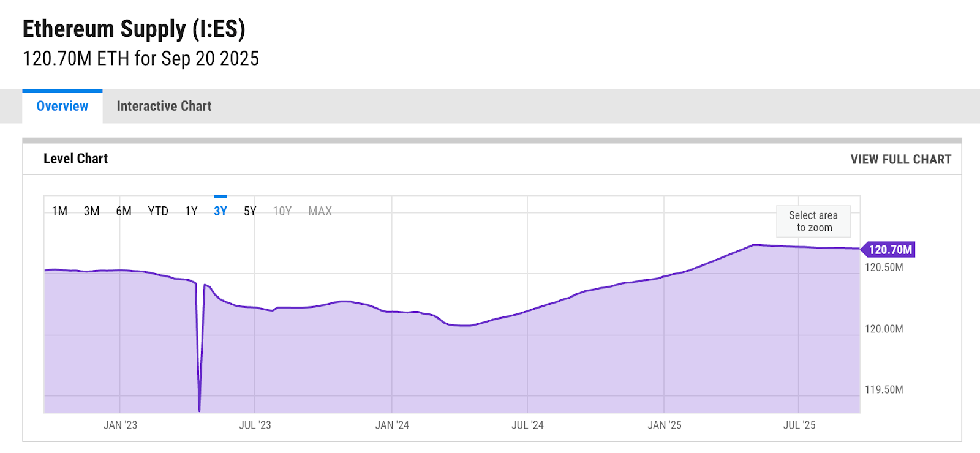Choose the 6M range option
The width and height of the screenshot is (980, 453).
[124, 211]
